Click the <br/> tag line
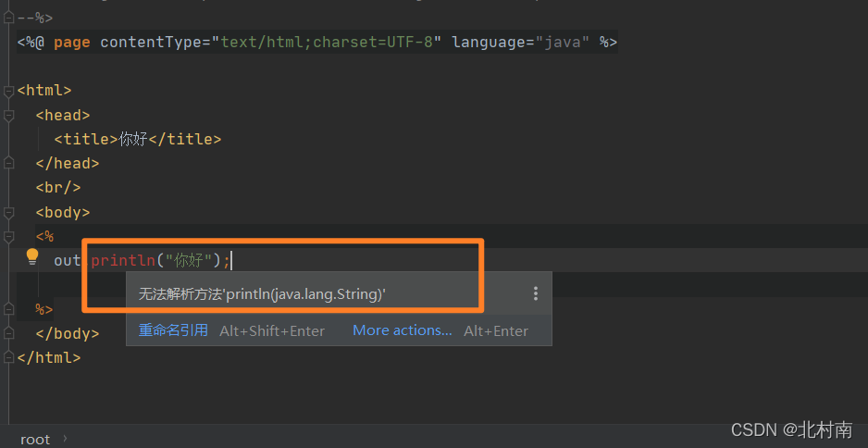 pos(58,188)
